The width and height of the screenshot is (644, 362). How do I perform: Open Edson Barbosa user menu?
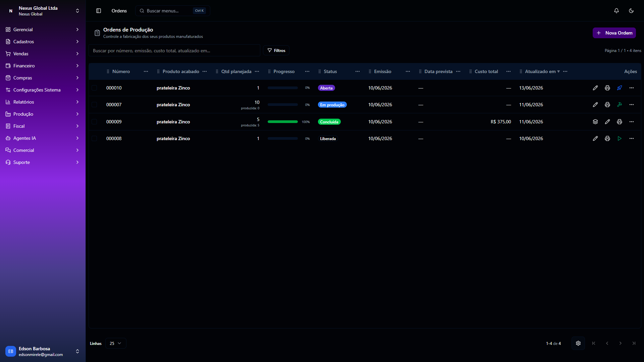pyautogui.click(x=43, y=351)
